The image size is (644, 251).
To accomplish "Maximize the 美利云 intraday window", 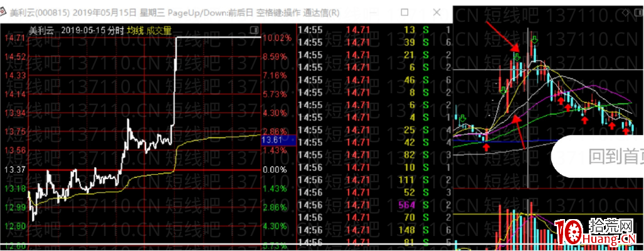I will pos(404,13).
